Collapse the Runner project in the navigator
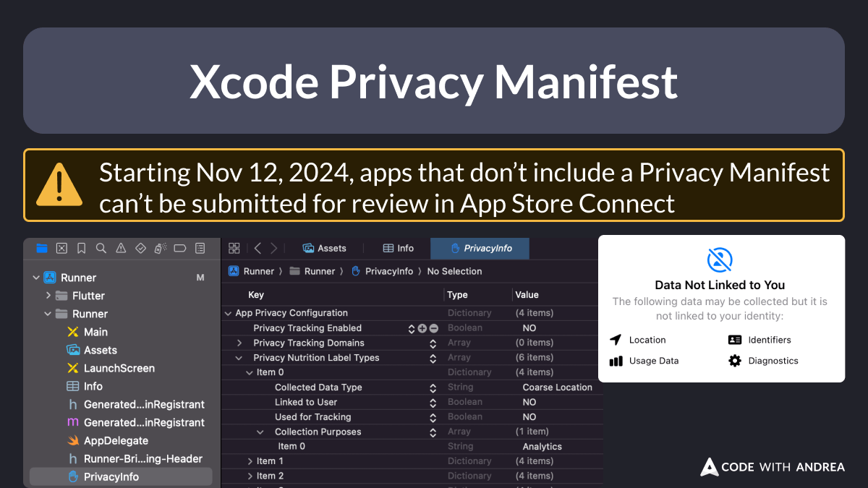 click(x=35, y=277)
